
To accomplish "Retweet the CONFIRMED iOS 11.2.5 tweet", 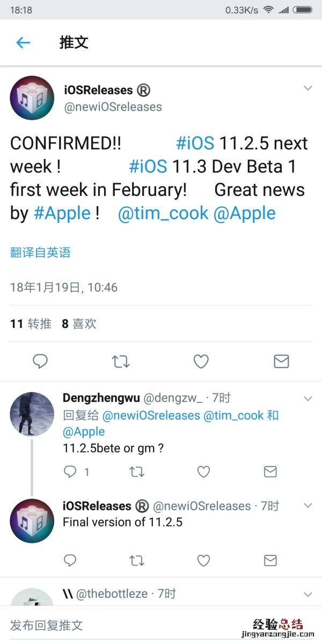I will coord(121,361).
